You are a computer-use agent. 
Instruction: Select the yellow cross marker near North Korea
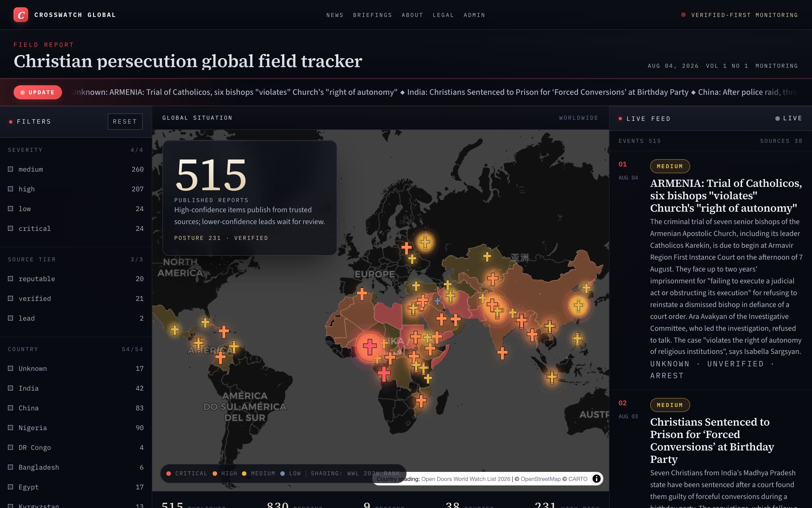click(586, 288)
